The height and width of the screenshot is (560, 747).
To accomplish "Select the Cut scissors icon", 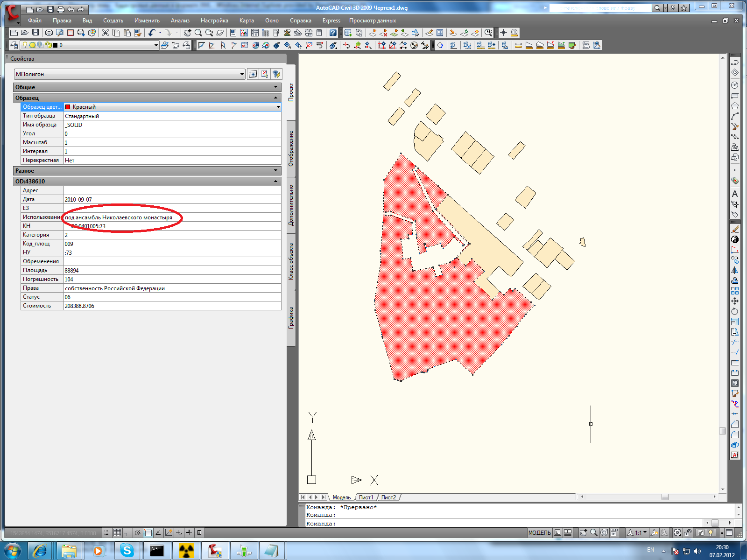I will (106, 33).
